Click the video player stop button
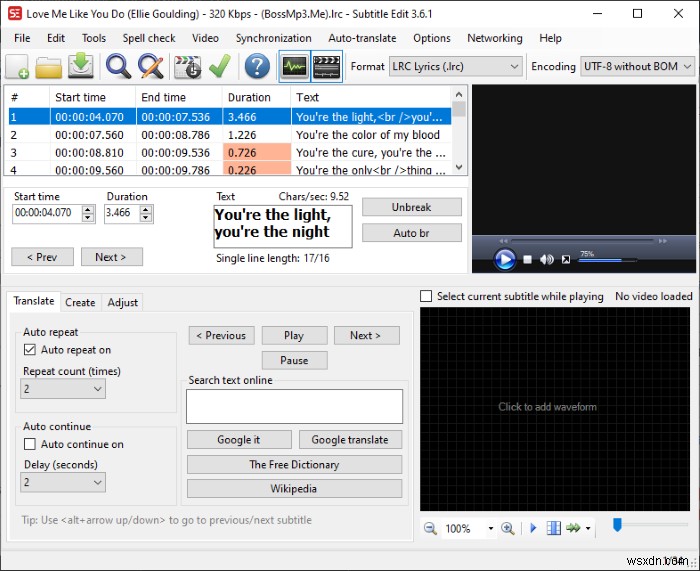 point(527,259)
